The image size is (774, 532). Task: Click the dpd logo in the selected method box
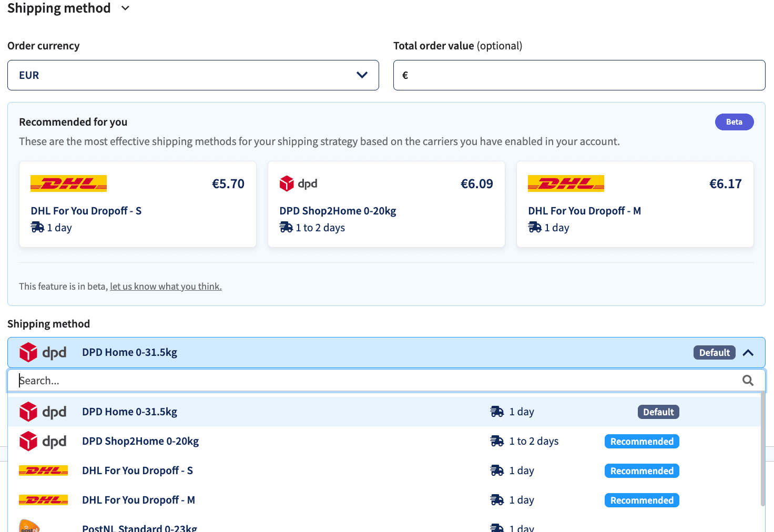[x=43, y=352]
